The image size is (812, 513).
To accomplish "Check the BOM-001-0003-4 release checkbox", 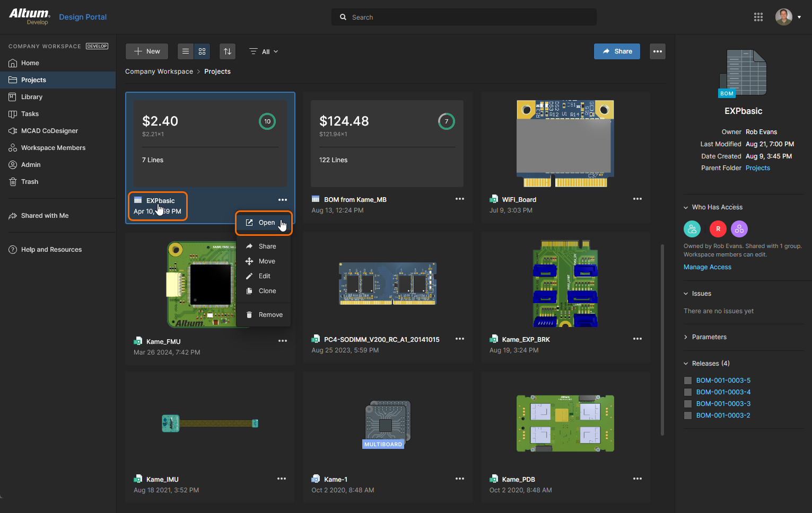I will click(688, 392).
